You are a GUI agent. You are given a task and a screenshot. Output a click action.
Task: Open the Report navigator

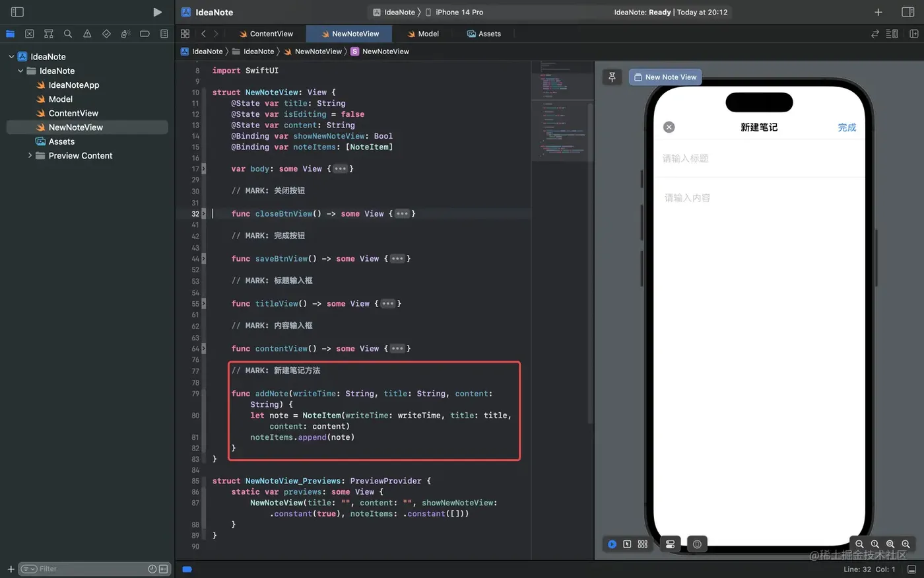[164, 34]
